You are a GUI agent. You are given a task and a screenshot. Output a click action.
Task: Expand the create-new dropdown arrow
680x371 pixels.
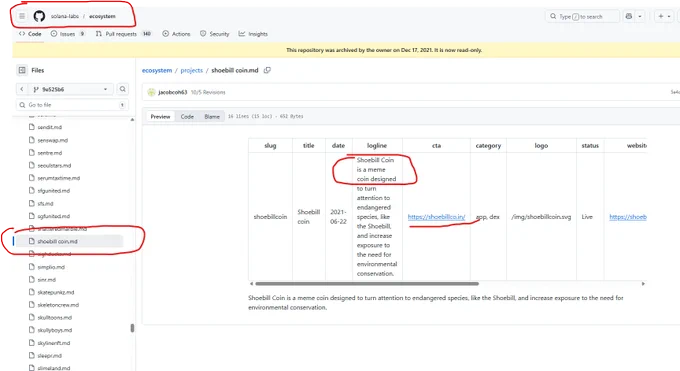click(x=669, y=16)
